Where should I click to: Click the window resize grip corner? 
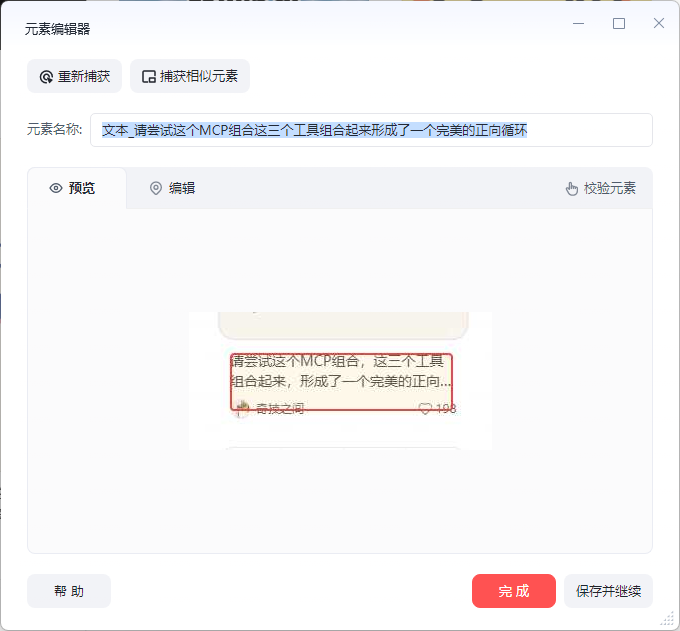(667, 618)
